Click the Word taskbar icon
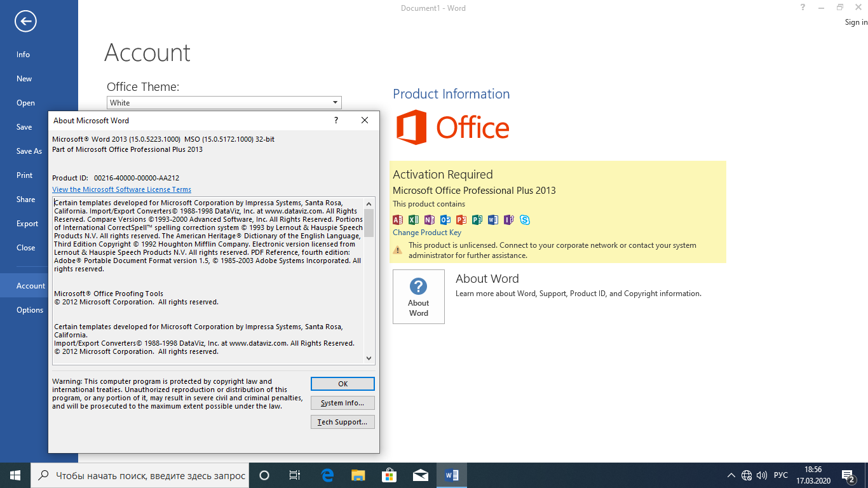The image size is (868, 488). coord(451,475)
